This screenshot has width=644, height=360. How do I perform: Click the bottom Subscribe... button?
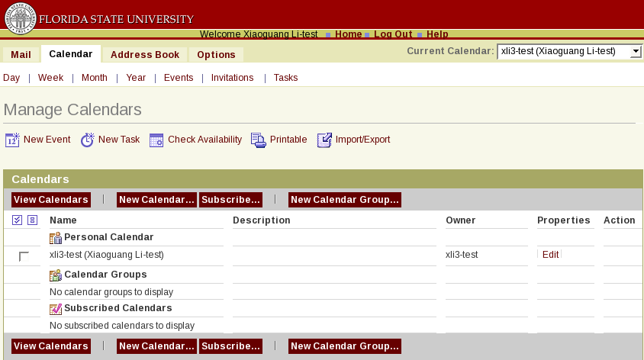[231, 346]
